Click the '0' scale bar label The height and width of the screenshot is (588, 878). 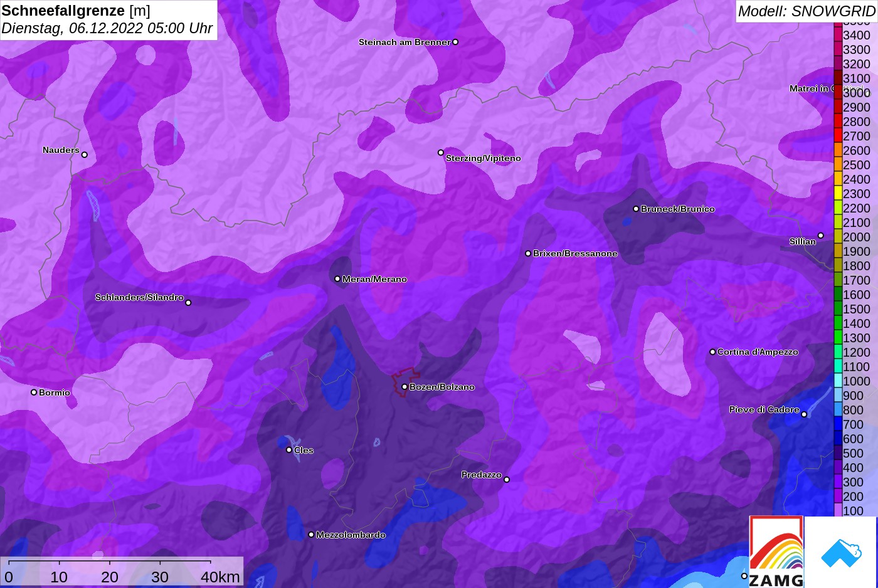(9, 577)
